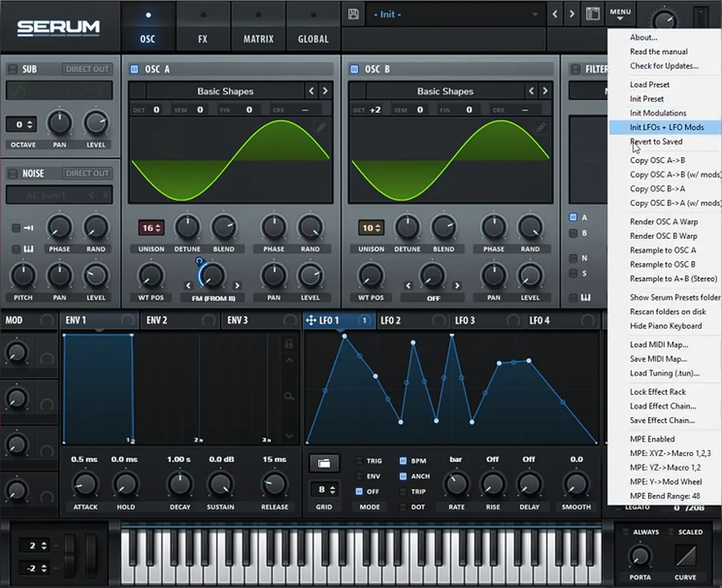Toggle LFO ANCH checkbox
The image size is (722, 588).
coord(403,476)
